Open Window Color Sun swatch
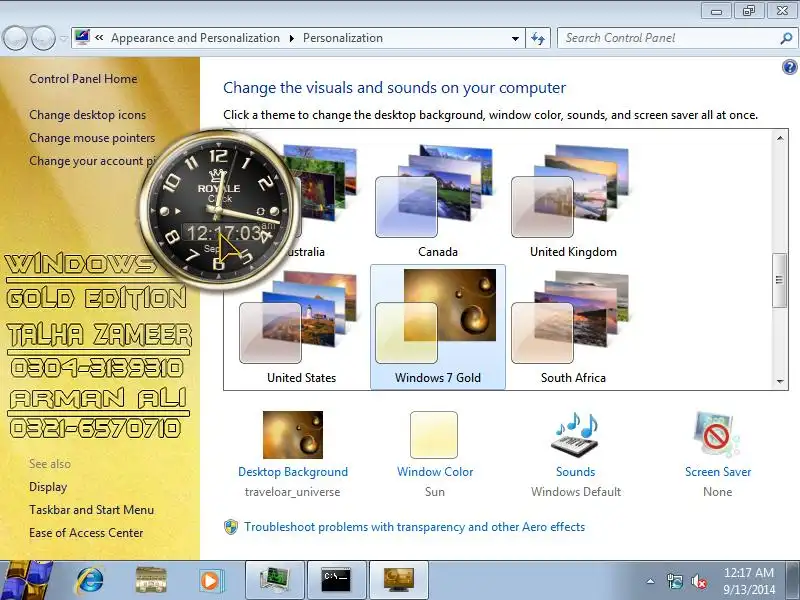This screenshot has width=800, height=600. [x=434, y=435]
